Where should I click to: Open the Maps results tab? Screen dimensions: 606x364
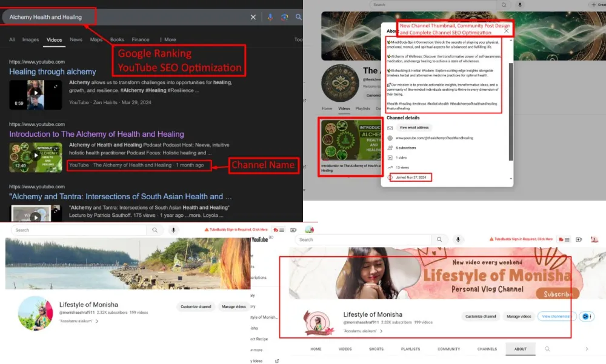pos(96,39)
